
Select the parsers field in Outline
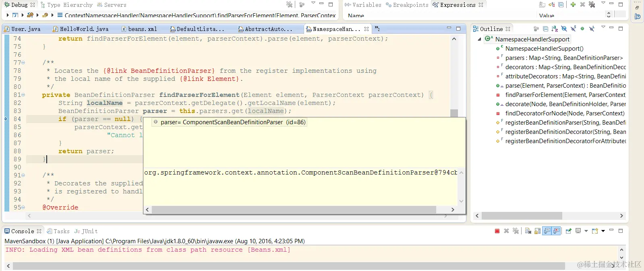tap(564, 58)
